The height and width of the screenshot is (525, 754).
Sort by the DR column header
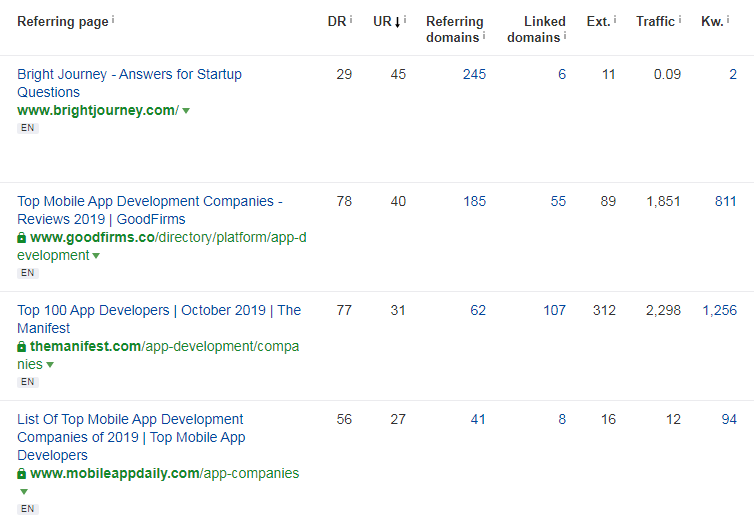pos(337,22)
